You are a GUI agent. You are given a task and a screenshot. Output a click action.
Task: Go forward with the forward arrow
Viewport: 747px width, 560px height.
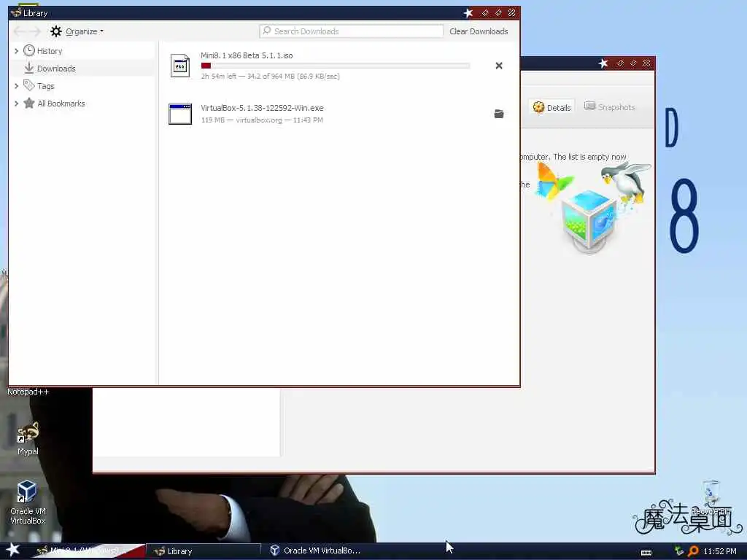35,31
